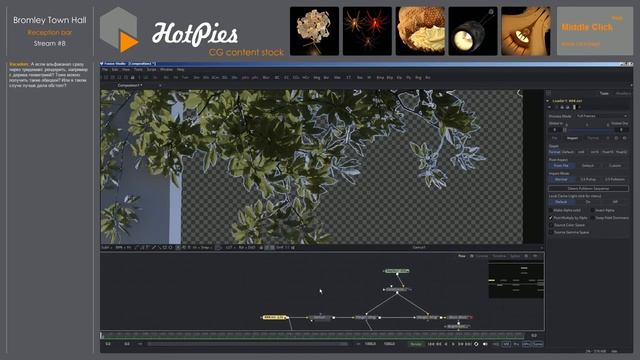The height and width of the screenshot is (360, 640).
Task: Select the Composition1 document tab
Action: 130,85
